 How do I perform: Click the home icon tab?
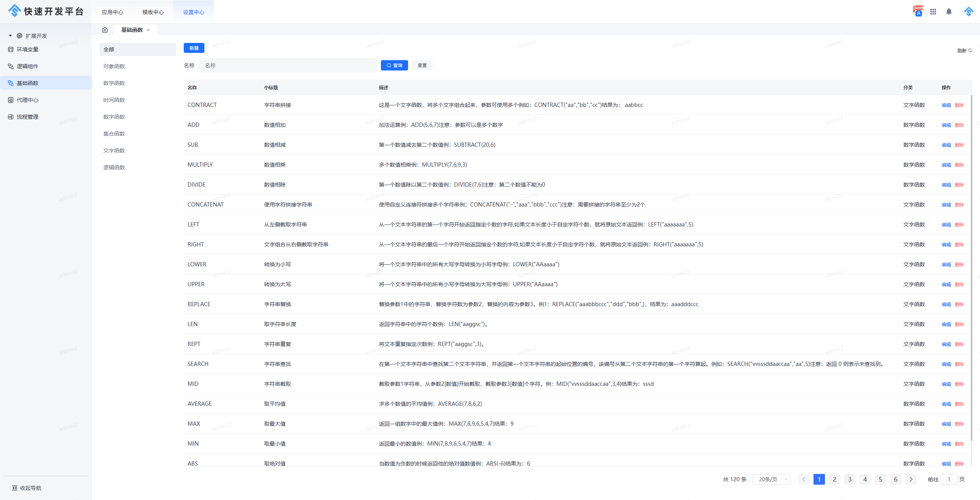coord(105,30)
